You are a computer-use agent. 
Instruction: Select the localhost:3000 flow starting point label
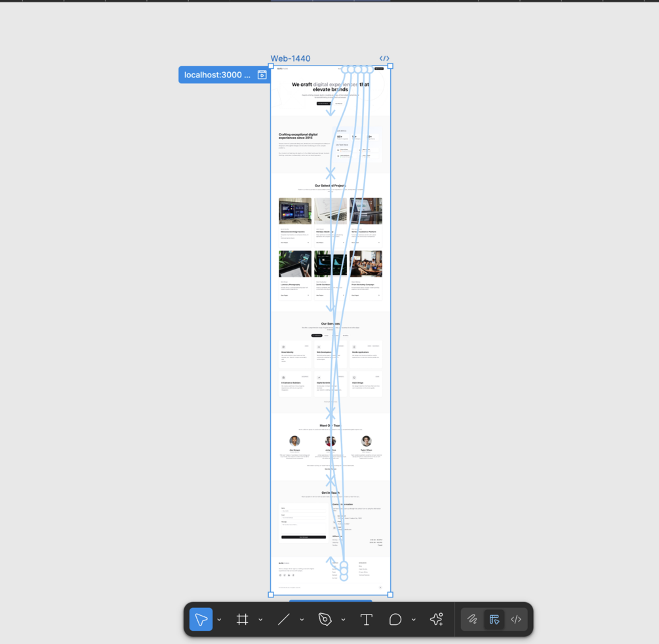(217, 75)
